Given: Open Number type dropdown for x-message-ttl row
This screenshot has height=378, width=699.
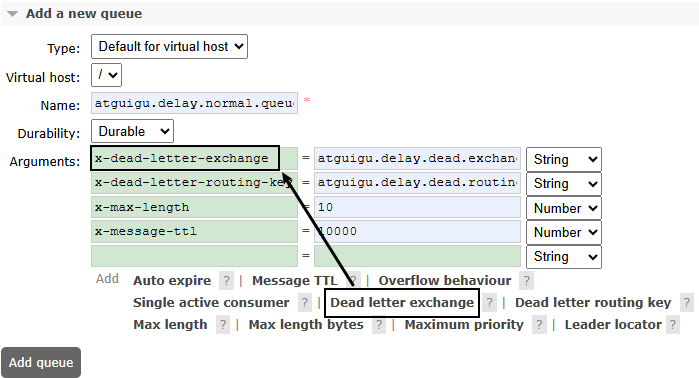Looking at the screenshot, I should [x=564, y=232].
